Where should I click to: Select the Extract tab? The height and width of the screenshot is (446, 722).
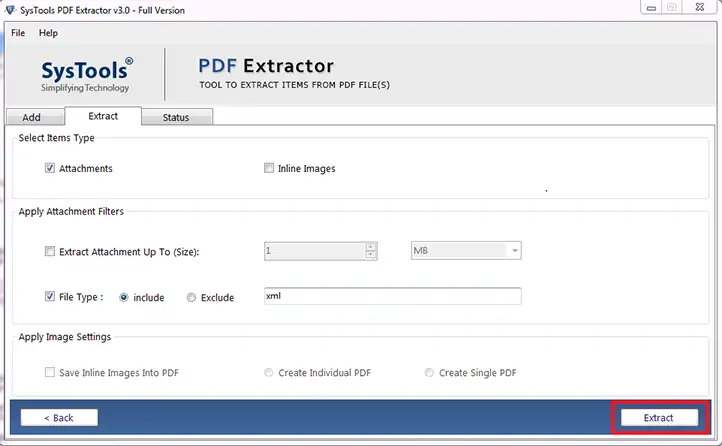pos(103,116)
